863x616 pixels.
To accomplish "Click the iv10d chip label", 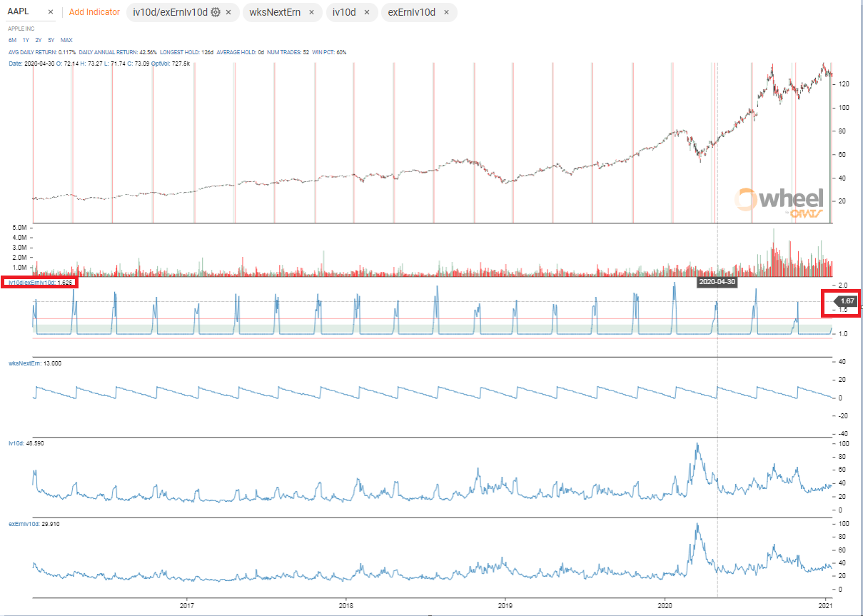I will [x=344, y=12].
